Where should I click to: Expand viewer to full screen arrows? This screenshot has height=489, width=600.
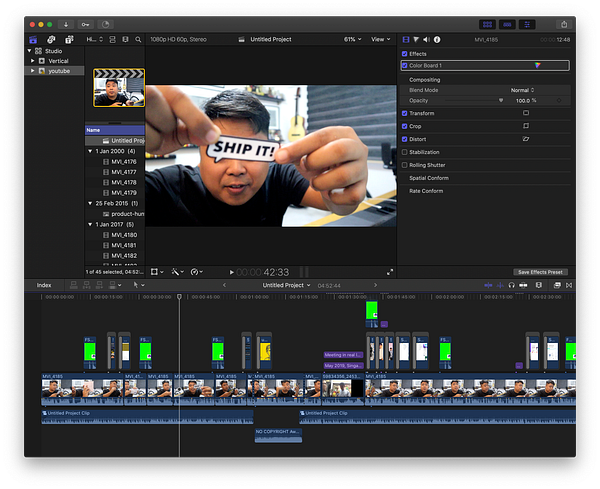[x=390, y=272]
